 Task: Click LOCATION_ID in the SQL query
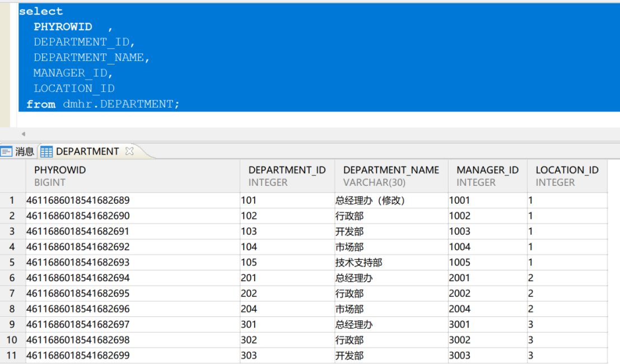[x=74, y=88]
